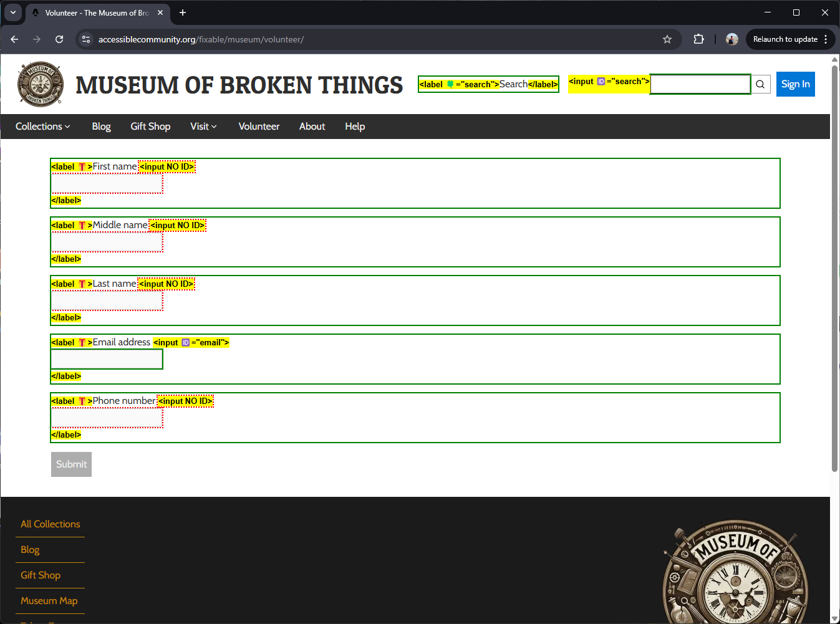Open the tab search dropdown arrow

click(13, 12)
